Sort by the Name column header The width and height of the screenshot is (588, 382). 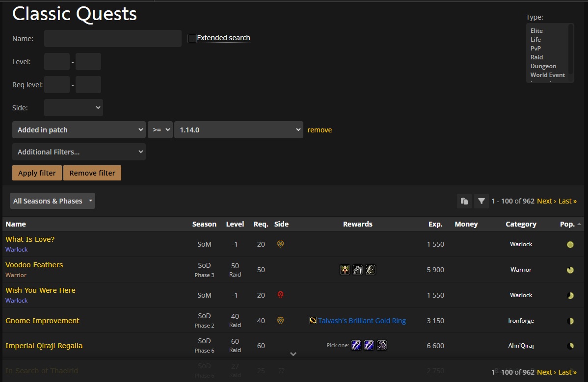coord(16,224)
